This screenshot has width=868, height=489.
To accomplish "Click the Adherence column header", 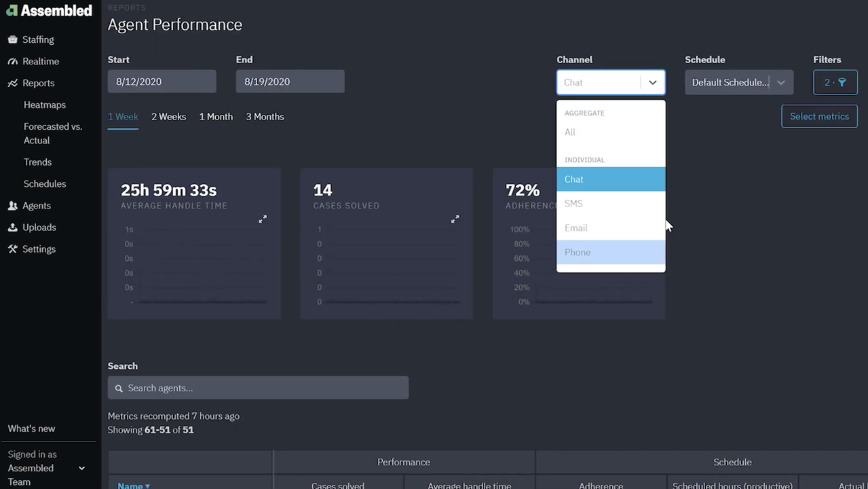I will [601, 485].
